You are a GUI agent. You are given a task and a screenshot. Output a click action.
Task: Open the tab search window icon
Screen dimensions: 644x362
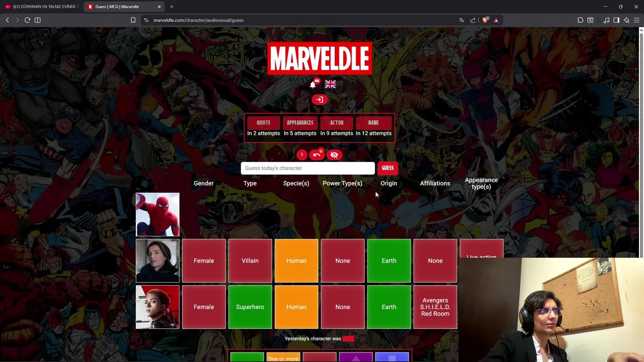point(590,20)
